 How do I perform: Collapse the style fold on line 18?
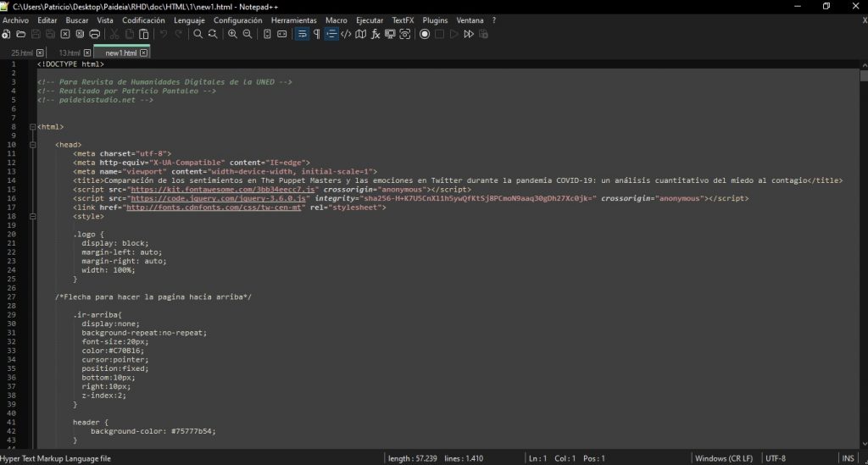click(x=33, y=216)
